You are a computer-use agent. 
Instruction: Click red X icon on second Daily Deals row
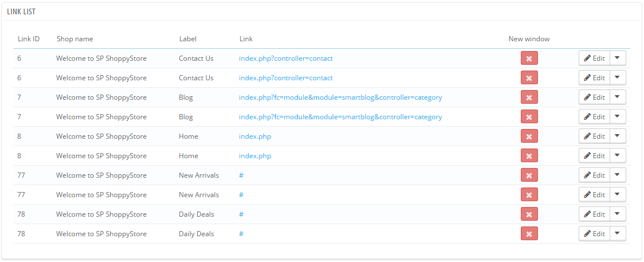529,234
